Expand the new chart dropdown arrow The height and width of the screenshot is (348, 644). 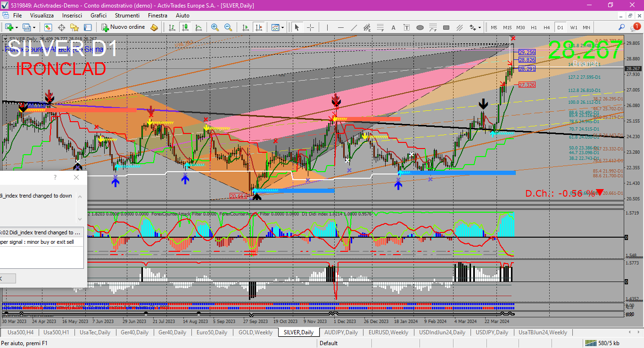pyautogui.click(x=17, y=27)
